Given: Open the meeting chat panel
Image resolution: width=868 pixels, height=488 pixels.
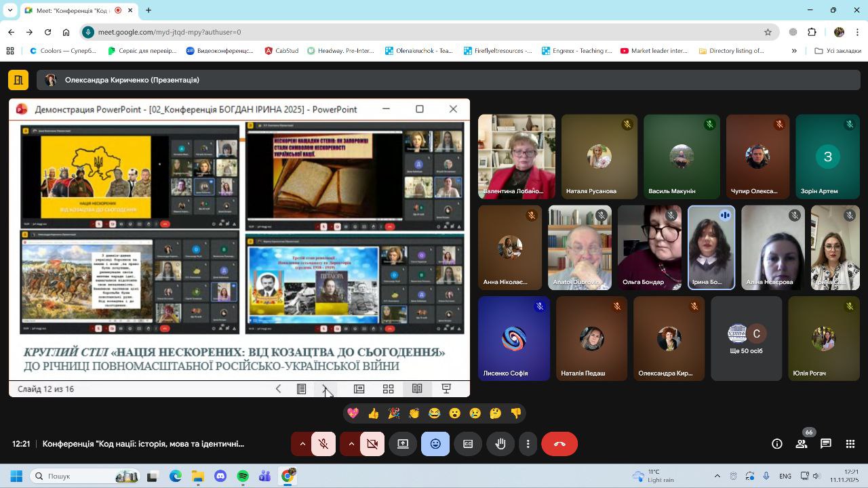Looking at the screenshot, I should (825, 444).
